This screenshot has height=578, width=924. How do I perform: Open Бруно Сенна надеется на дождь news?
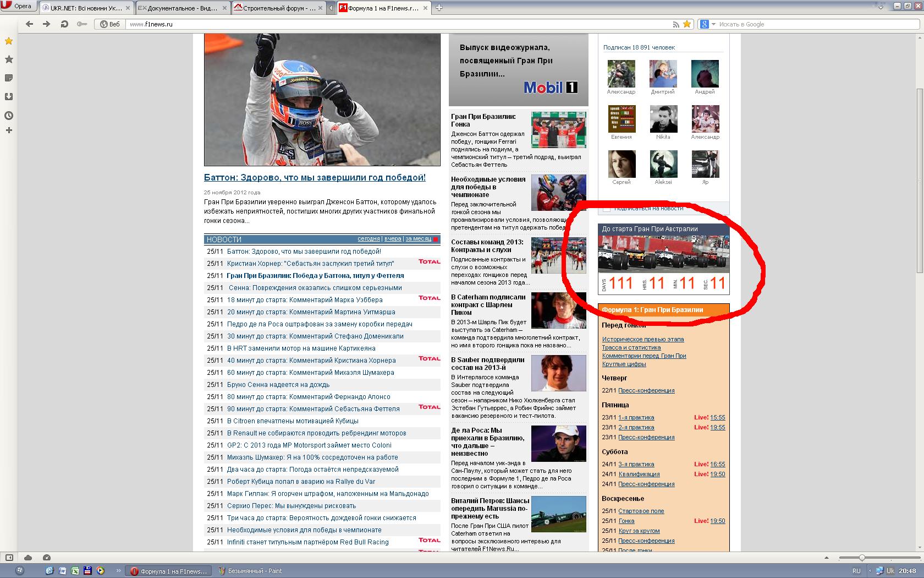pos(278,385)
